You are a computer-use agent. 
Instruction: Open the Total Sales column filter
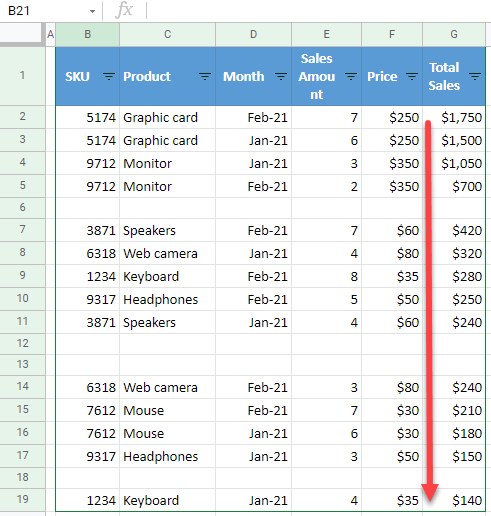475,77
